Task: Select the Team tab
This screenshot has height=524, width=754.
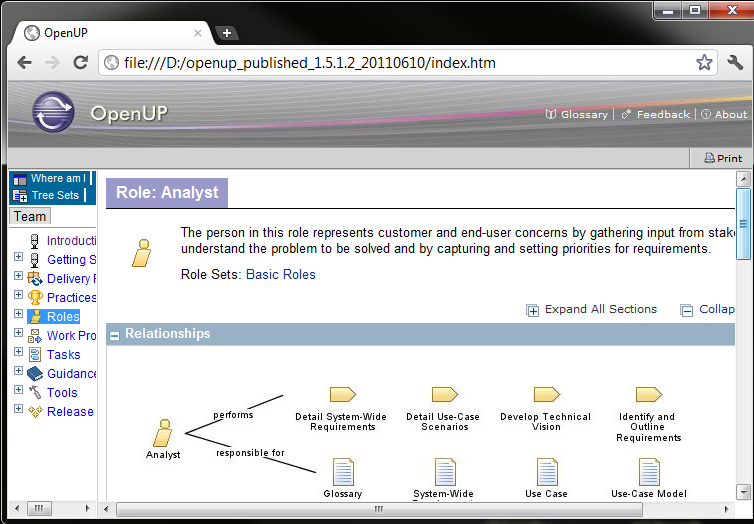Action: click(x=30, y=216)
